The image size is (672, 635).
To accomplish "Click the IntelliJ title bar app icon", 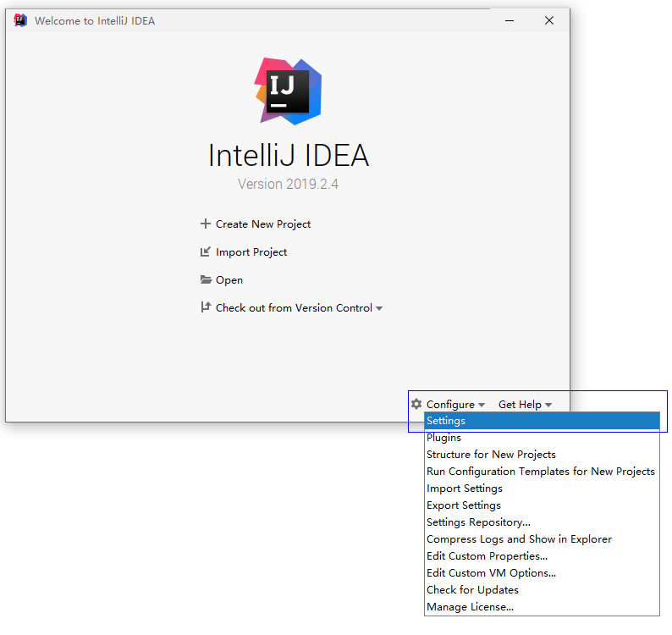I will [x=20, y=20].
